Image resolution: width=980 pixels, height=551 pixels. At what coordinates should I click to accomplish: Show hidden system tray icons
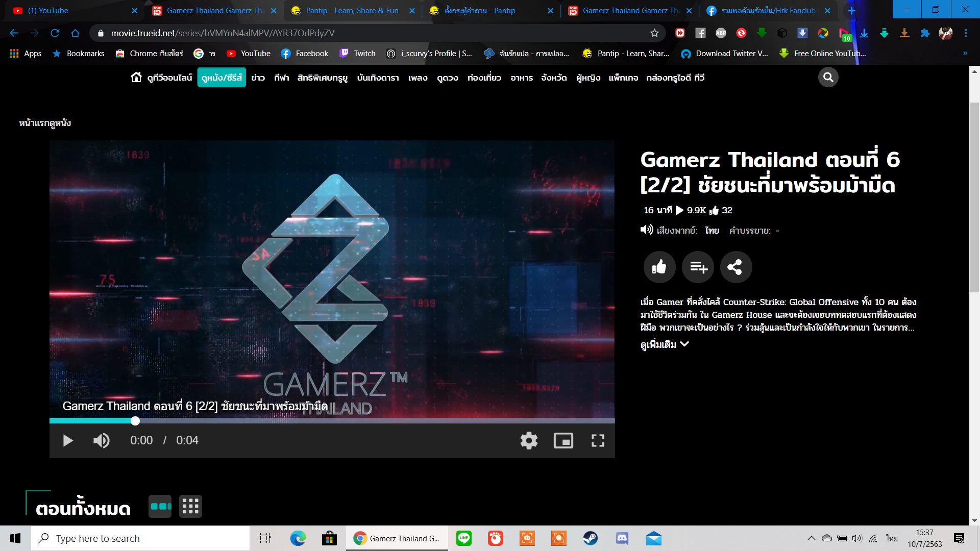(x=811, y=538)
